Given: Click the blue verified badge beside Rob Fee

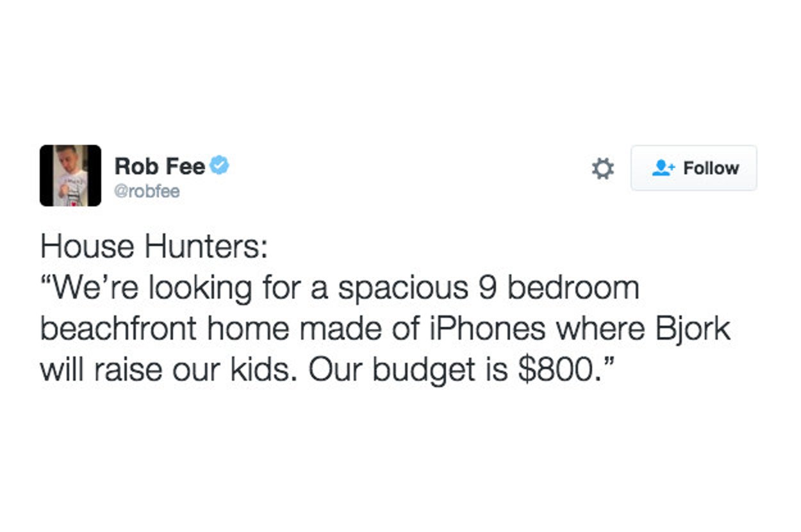Looking at the screenshot, I should point(220,166).
